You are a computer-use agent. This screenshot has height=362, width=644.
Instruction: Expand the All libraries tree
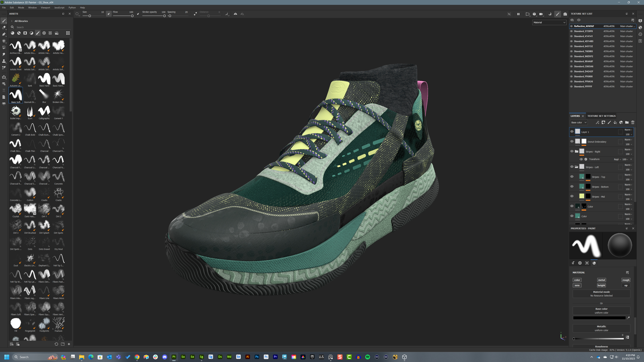(x=12, y=21)
